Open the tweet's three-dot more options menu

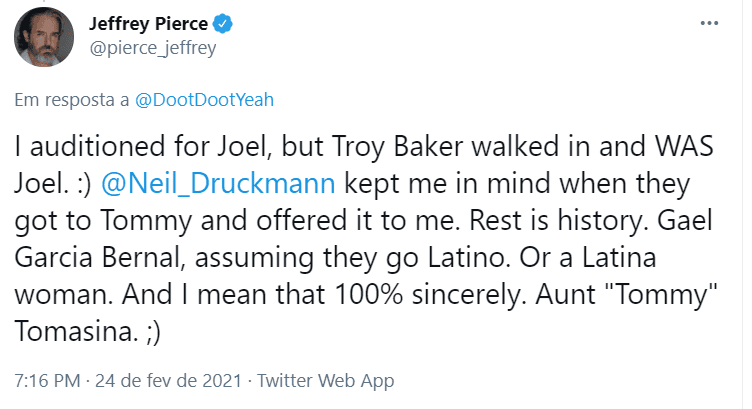(x=709, y=23)
